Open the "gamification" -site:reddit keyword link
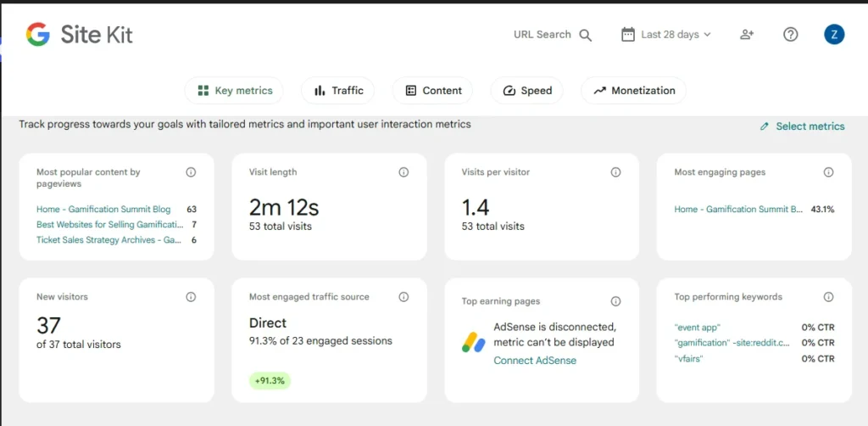868x426 pixels. point(732,343)
